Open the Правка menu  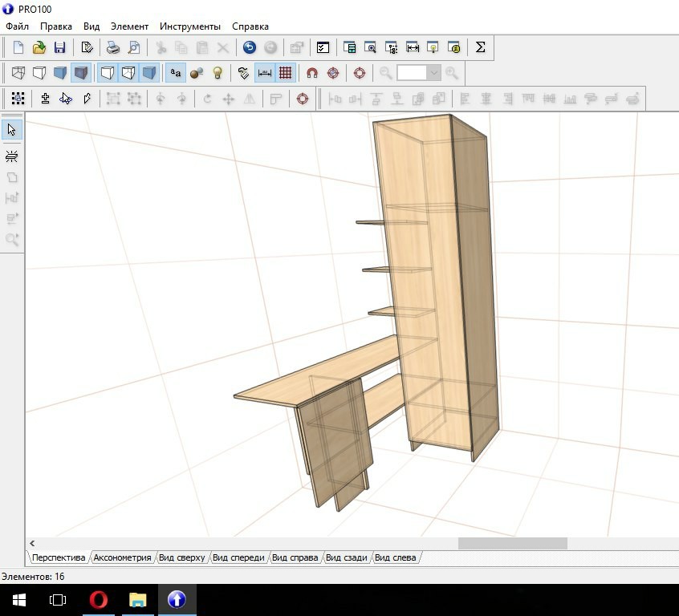pyautogui.click(x=56, y=26)
